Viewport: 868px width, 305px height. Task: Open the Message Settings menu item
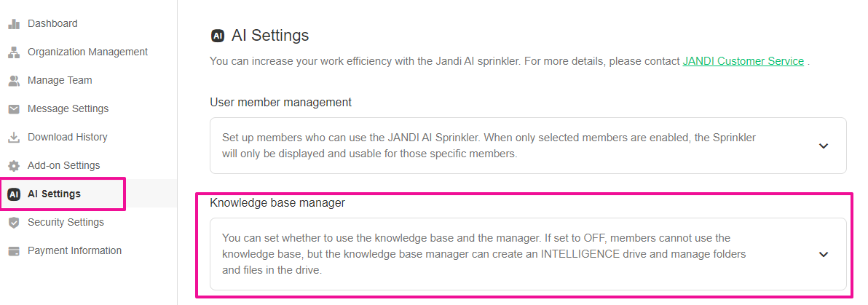click(68, 108)
